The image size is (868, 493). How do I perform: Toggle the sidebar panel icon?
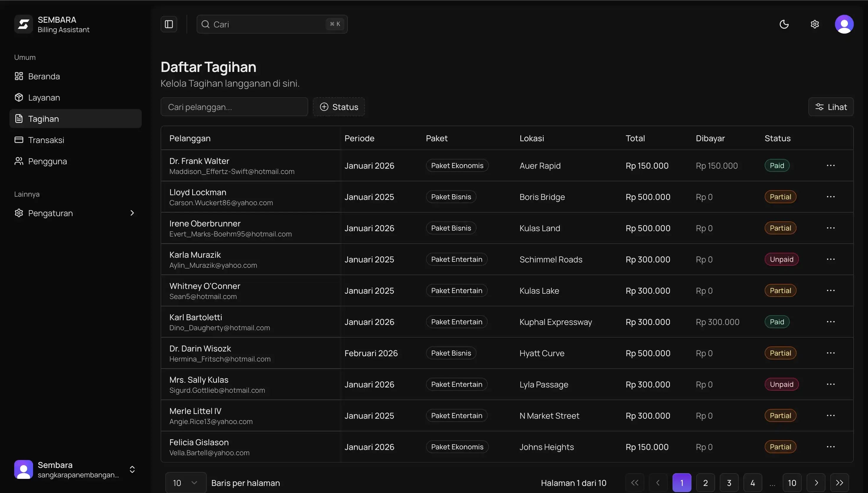pyautogui.click(x=169, y=24)
